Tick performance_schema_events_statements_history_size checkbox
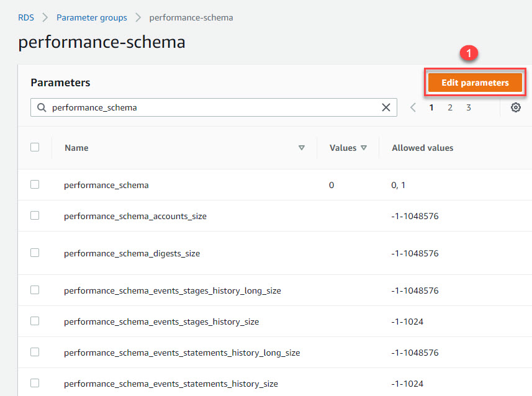Image resolution: width=532 pixels, height=396 pixels. point(35,383)
